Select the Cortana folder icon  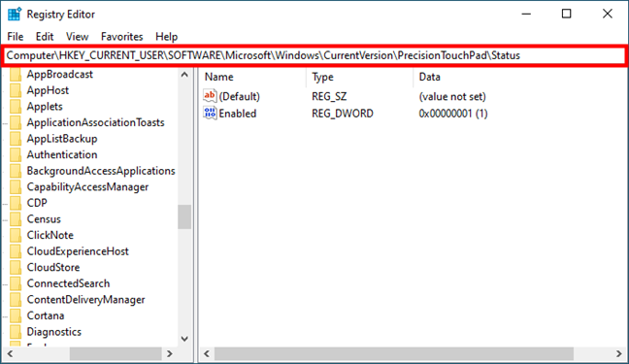pos(16,315)
